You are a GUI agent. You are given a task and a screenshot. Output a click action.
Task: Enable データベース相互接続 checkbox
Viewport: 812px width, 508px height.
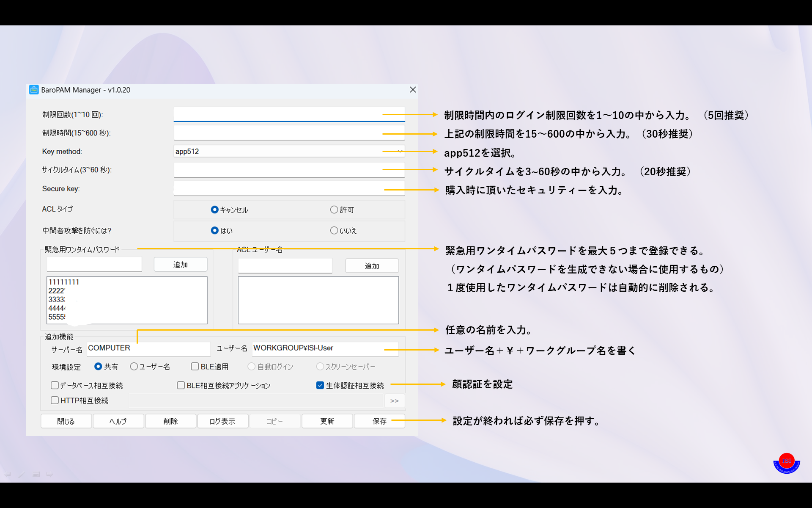(x=55, y=385)
